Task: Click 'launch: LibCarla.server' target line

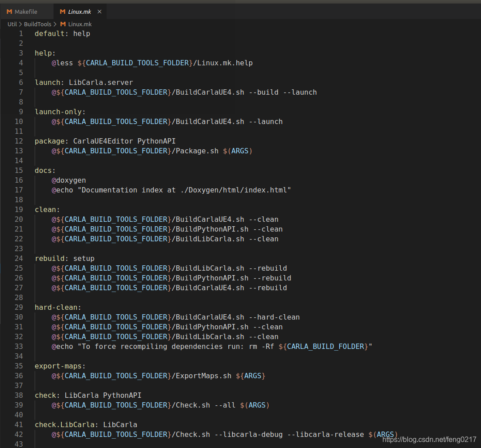Action: [84, 83]
